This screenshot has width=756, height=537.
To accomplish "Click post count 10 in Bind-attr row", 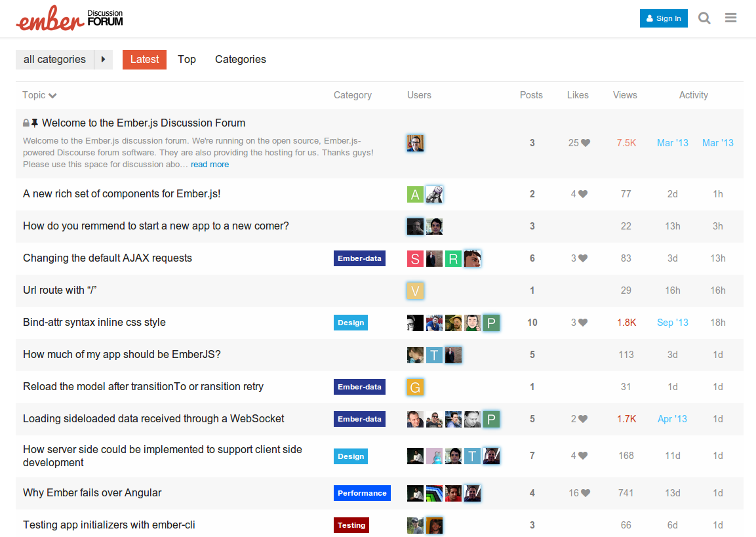I will pos(532,323).
